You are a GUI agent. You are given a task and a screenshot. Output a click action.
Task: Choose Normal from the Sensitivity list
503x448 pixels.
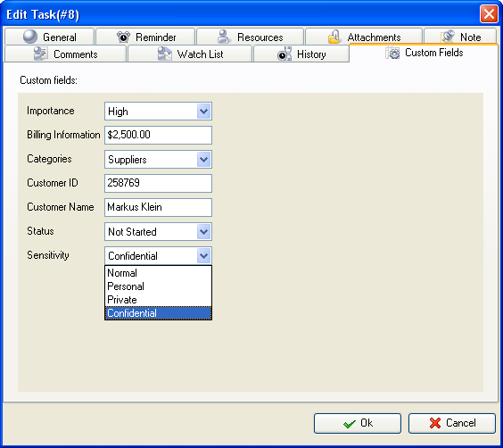158,273
